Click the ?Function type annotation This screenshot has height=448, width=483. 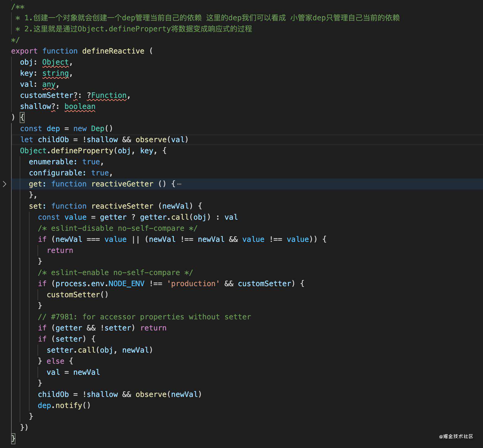(107, 95)
